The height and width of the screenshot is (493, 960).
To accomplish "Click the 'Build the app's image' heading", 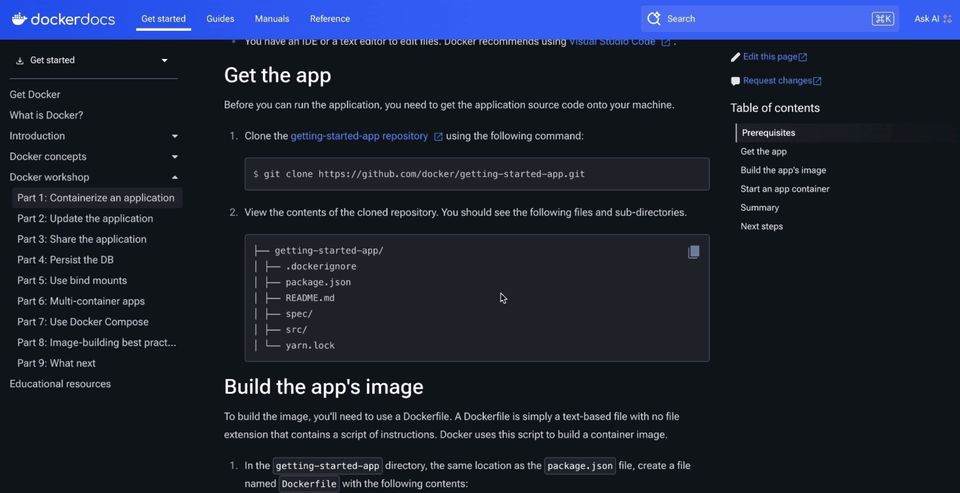I will 323,387.
